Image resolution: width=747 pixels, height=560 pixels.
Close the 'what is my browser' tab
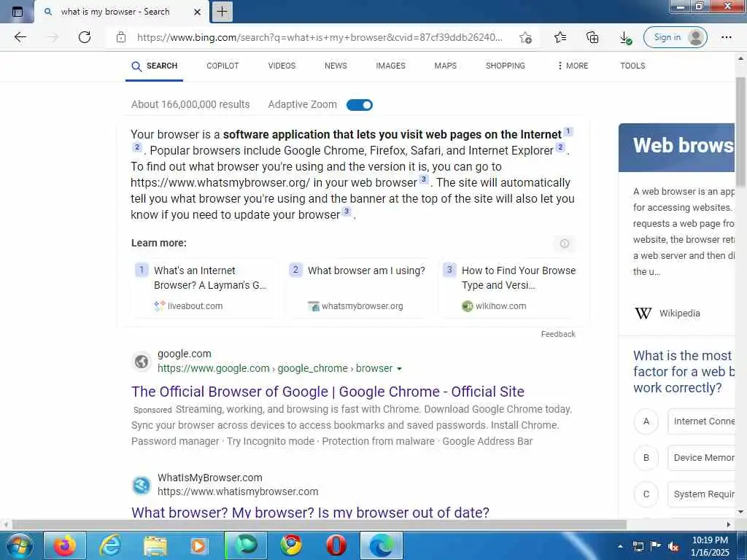tap(197, 12)
